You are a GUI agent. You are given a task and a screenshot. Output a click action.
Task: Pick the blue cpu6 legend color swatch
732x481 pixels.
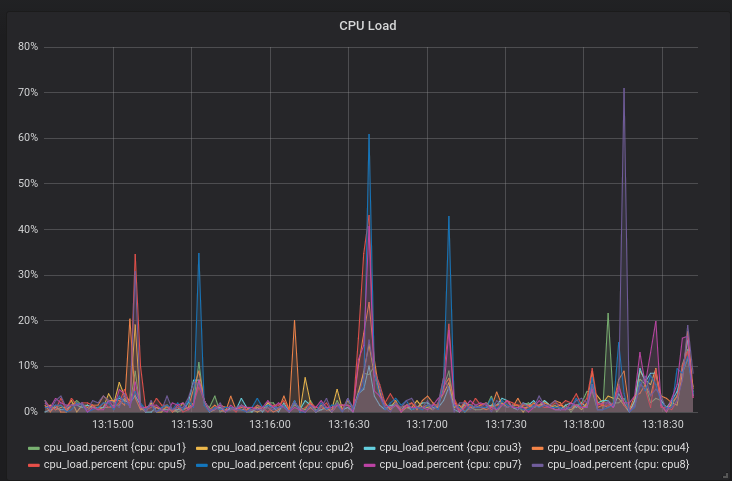(202, 464)
